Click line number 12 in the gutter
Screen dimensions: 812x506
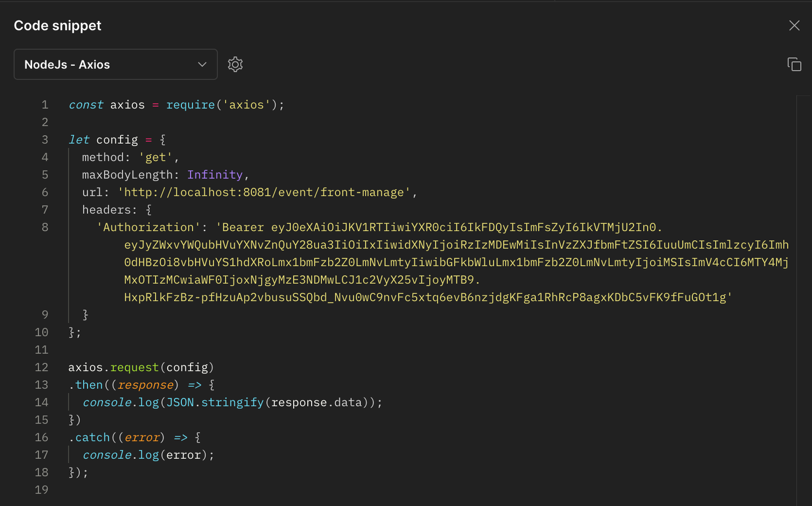[x=41, y=368]
